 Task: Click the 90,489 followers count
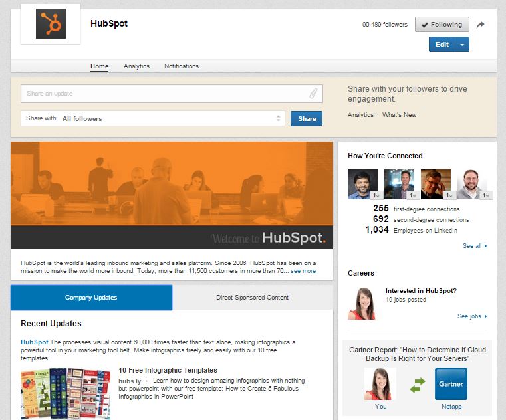[385, 25]
